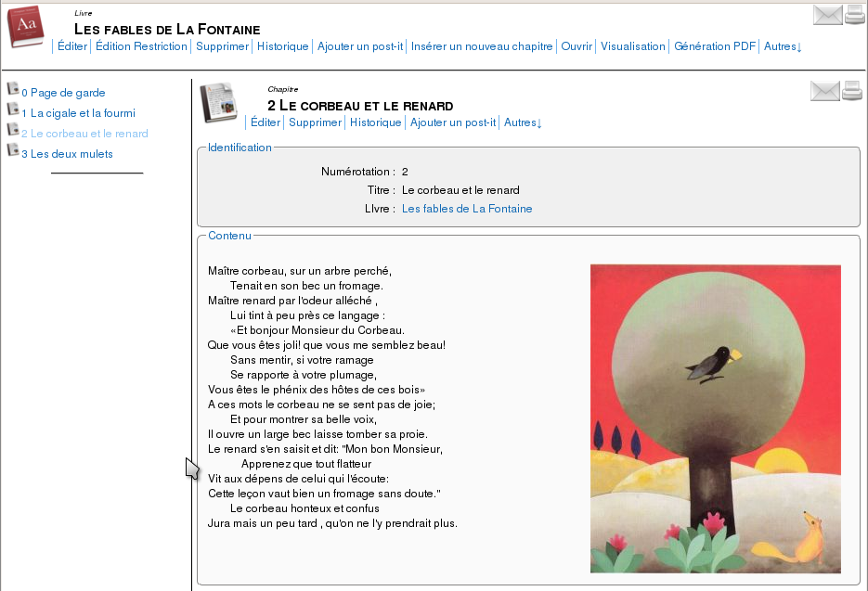868x591 pixels.
Task: Click the page icon next to La cigale et la fourmi
Action: click(13, 109)
